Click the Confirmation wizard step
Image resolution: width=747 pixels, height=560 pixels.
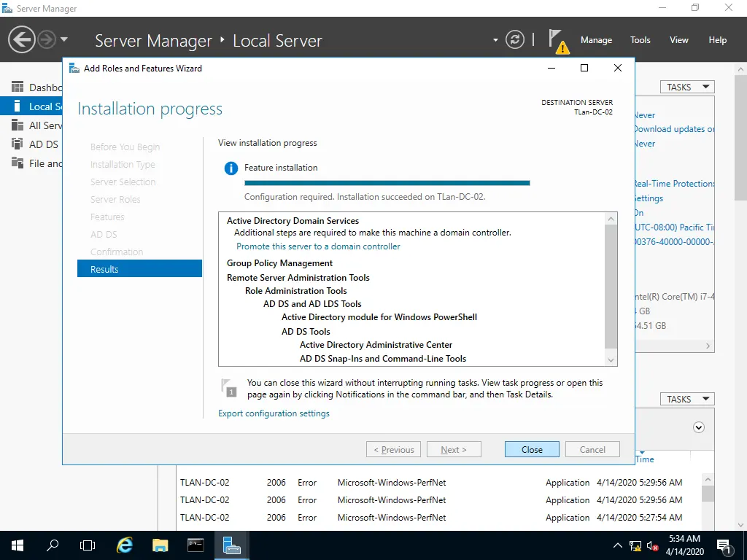point(117,252)
